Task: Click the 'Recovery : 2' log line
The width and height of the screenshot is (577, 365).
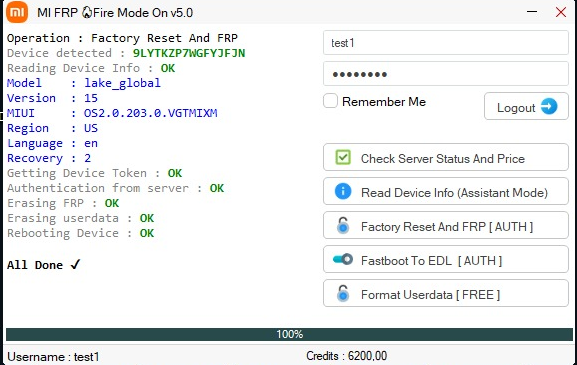Action: [x=49, y=158]
